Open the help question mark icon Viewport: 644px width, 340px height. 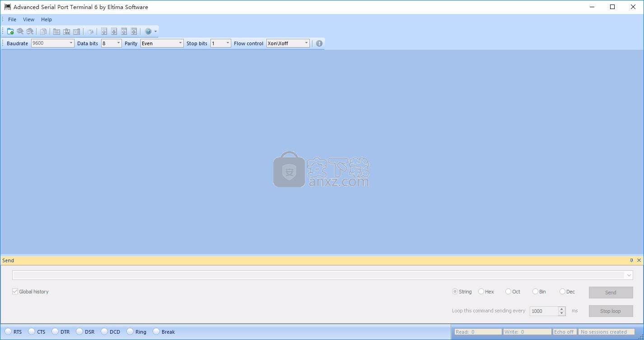(148, 31)
